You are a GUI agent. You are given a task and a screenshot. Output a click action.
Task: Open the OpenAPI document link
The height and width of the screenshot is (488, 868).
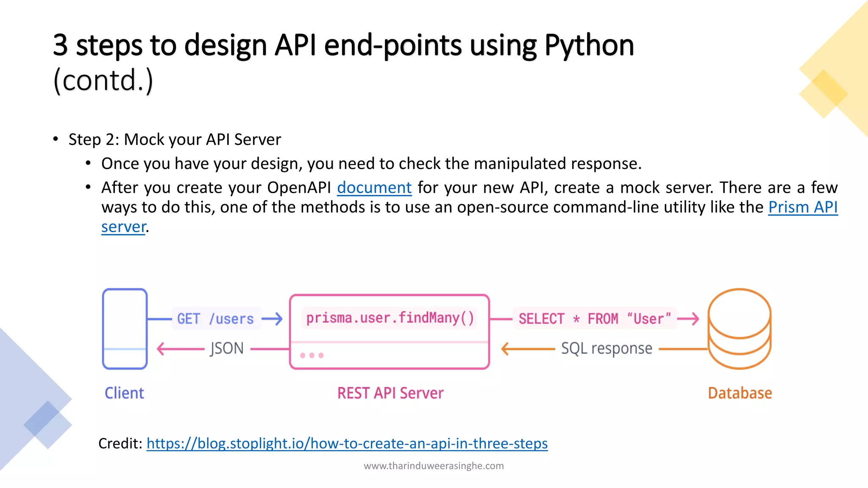[374, 188]
